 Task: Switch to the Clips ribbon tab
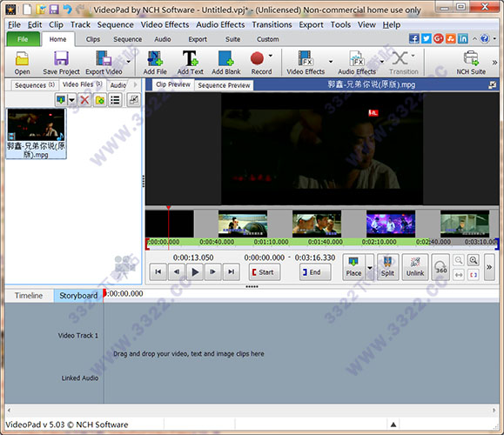pos(93,39)
